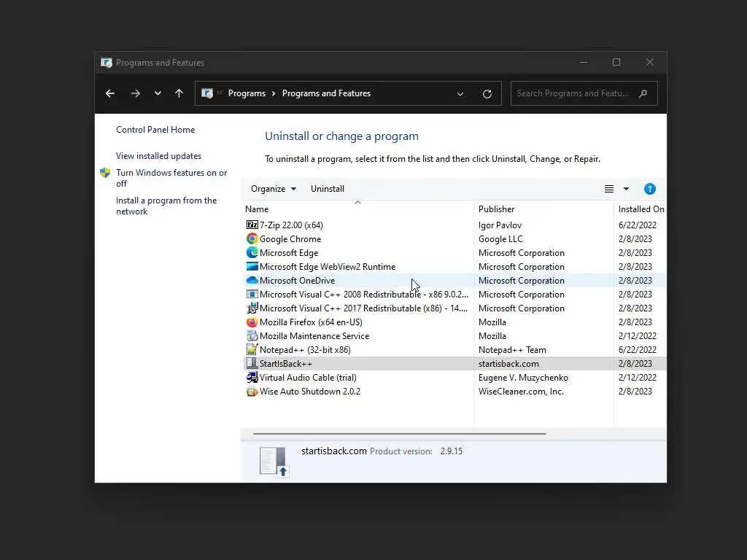Open View installed updates link

coord(158,156)
